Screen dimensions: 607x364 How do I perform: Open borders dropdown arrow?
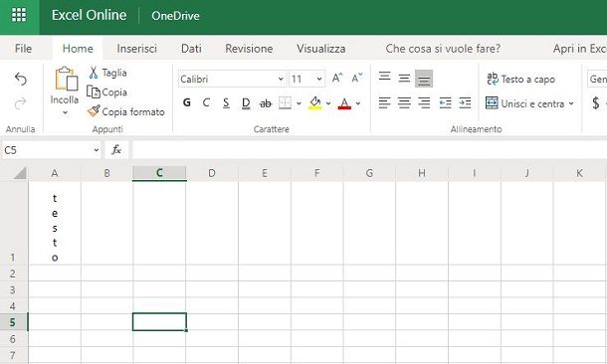pos(299,103)
